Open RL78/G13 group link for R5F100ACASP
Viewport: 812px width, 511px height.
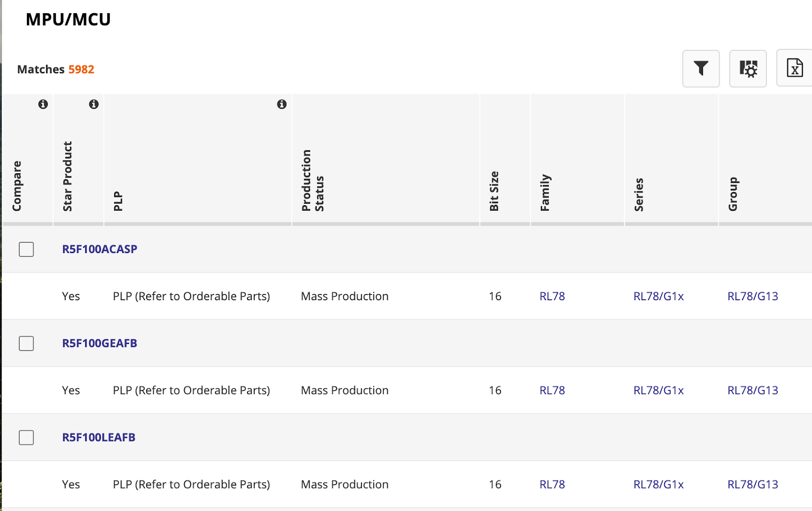[x=753, y=296]
